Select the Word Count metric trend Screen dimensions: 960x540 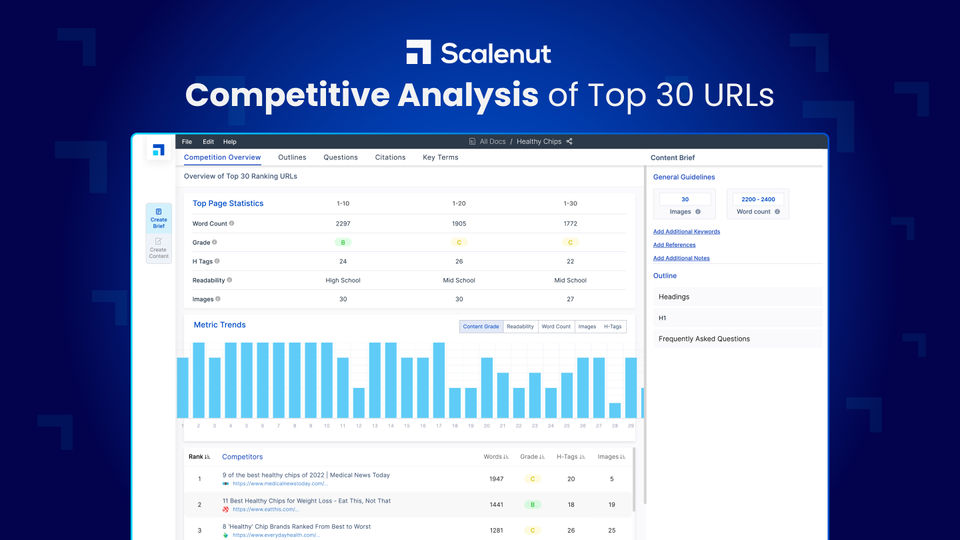[556, 326]
